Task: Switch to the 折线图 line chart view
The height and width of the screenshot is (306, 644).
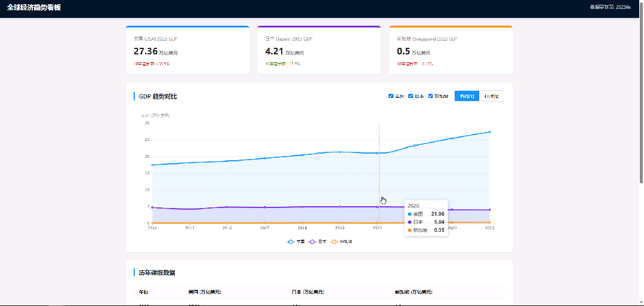Action: point(467,96)
